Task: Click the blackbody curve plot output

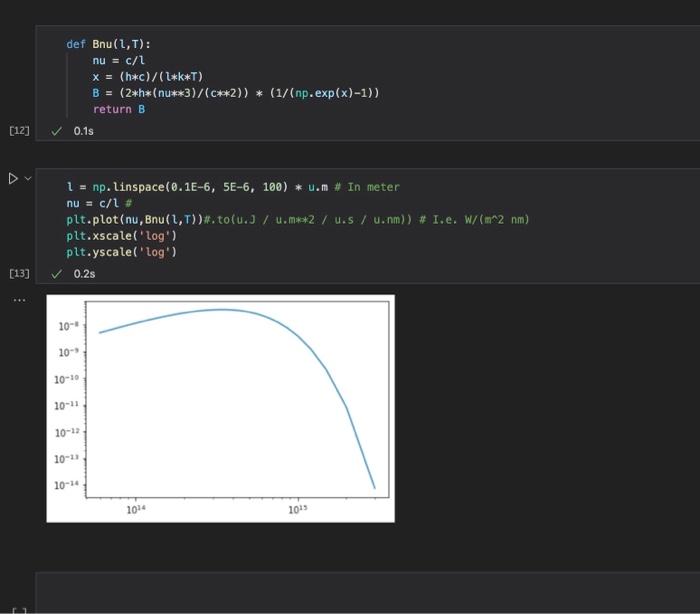Action: tap(221, 408)
